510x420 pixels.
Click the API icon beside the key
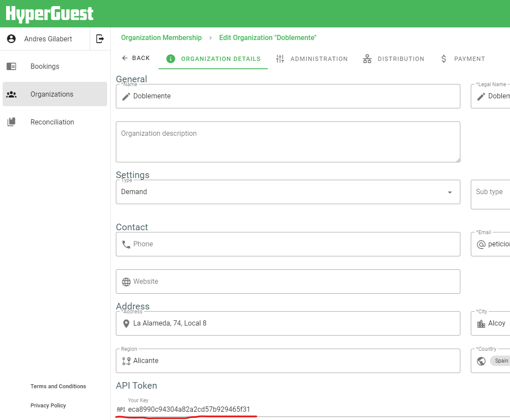point(121,410)
